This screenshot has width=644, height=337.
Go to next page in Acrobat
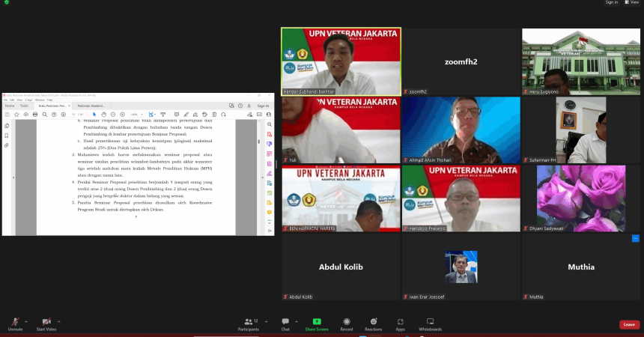pos(63,115)
